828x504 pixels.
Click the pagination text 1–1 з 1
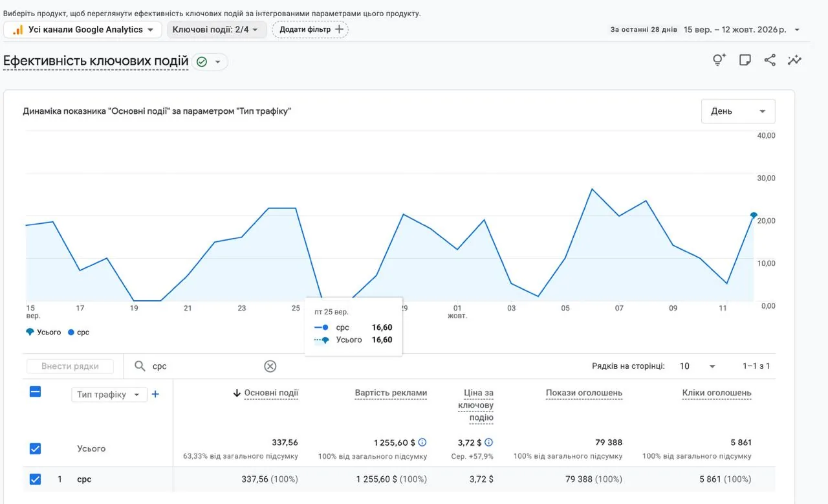(756, 366)
